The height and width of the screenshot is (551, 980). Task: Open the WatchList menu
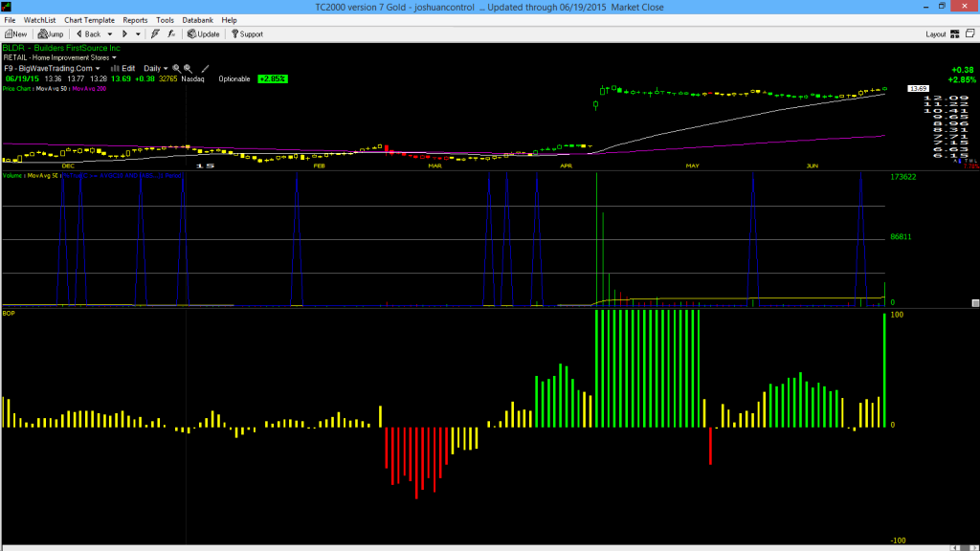pos(39,20)
